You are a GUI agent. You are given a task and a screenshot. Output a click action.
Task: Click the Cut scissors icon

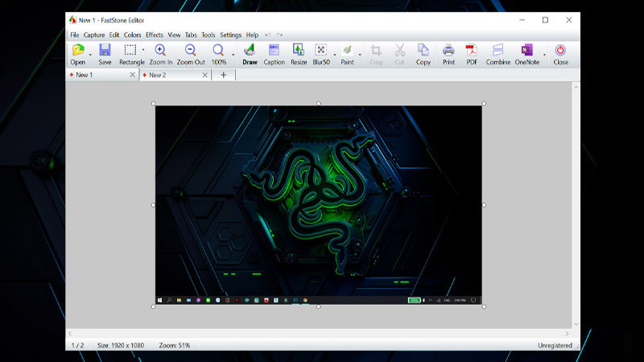399,50
